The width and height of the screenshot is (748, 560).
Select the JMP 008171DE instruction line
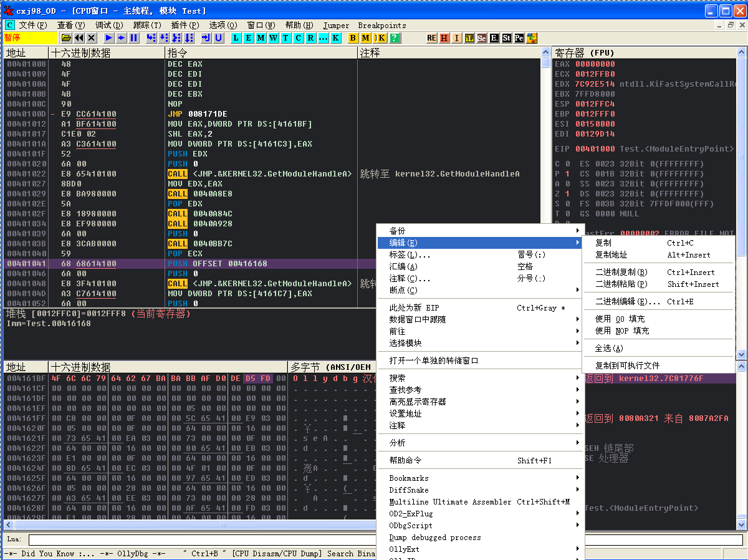click(272, 114)
